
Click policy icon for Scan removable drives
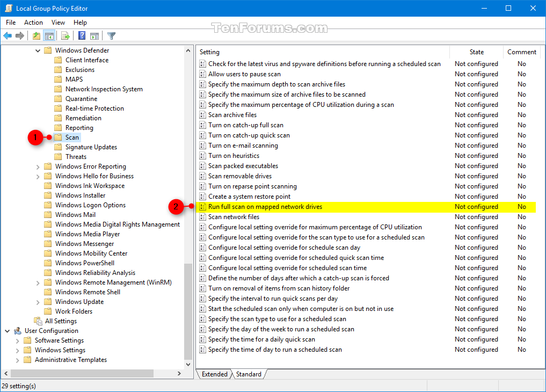click(202, 176)
